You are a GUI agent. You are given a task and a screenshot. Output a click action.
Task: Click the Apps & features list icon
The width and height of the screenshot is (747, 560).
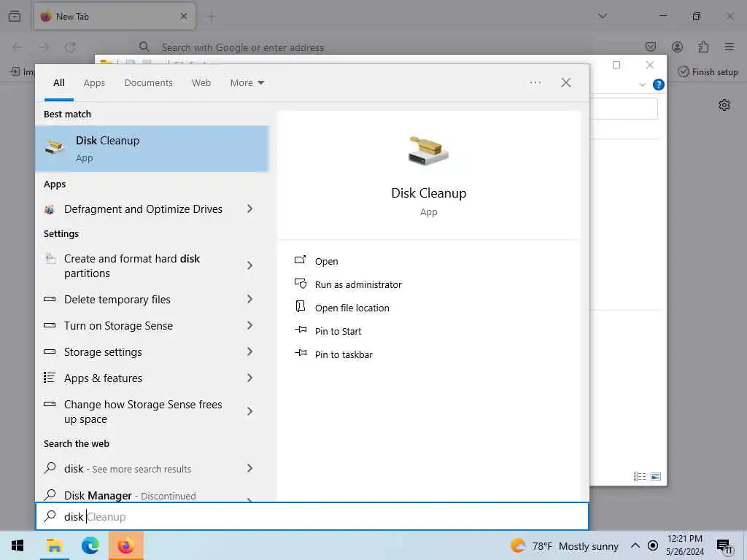click(x=50, y=378)
